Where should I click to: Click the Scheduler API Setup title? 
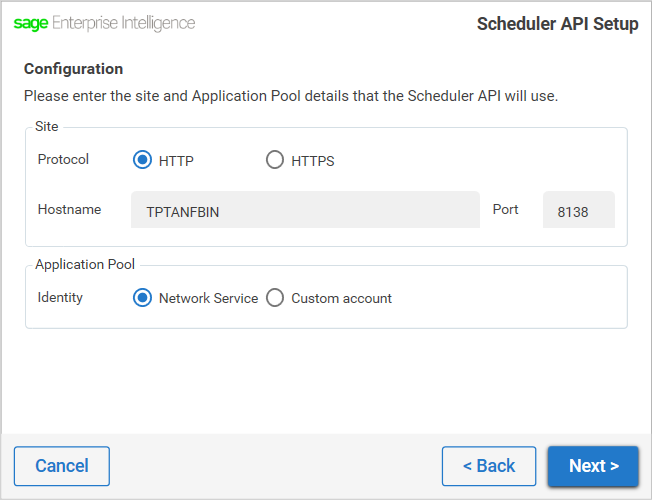click(558, 24)
